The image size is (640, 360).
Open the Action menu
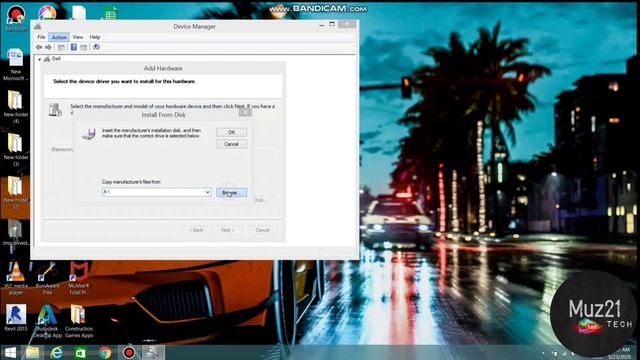59,37
